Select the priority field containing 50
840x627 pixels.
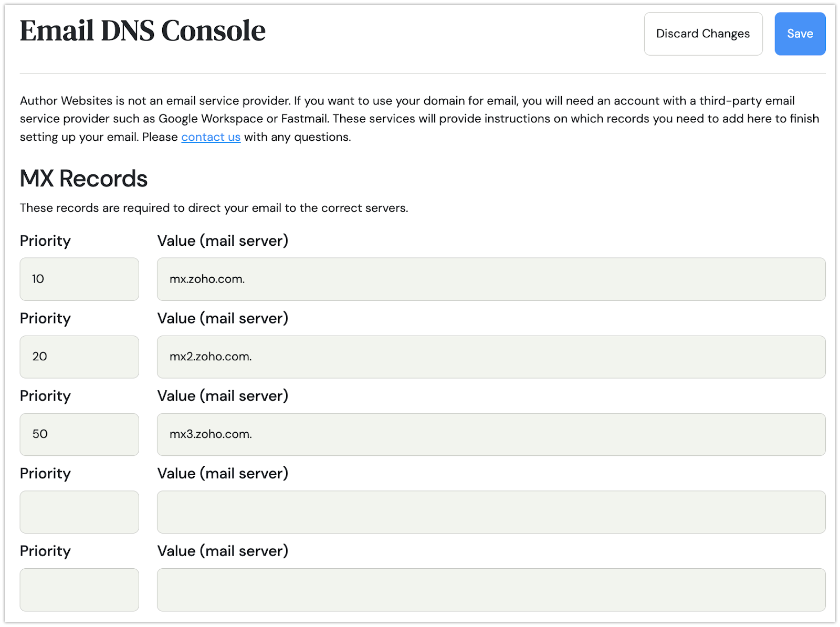click(x=79, y=434)
